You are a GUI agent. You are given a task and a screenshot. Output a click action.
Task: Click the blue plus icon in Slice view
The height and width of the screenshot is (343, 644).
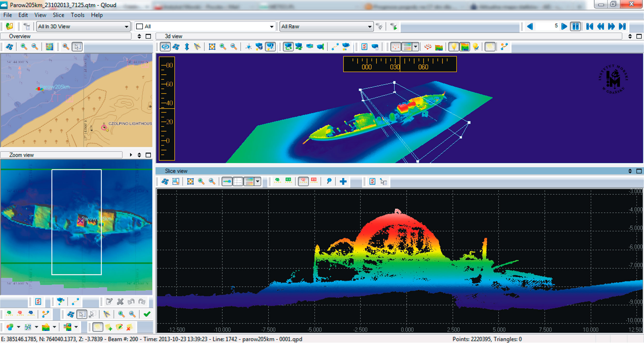(x=343, y=182)
